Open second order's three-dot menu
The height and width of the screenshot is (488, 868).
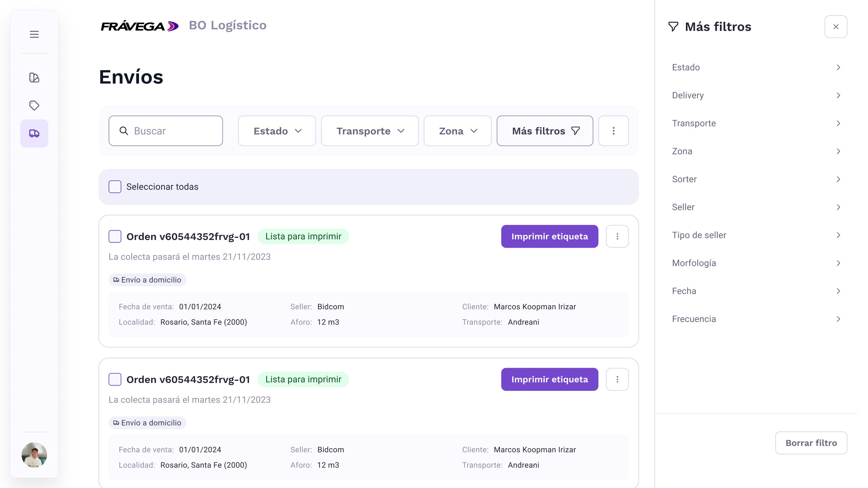pos(617,379)
